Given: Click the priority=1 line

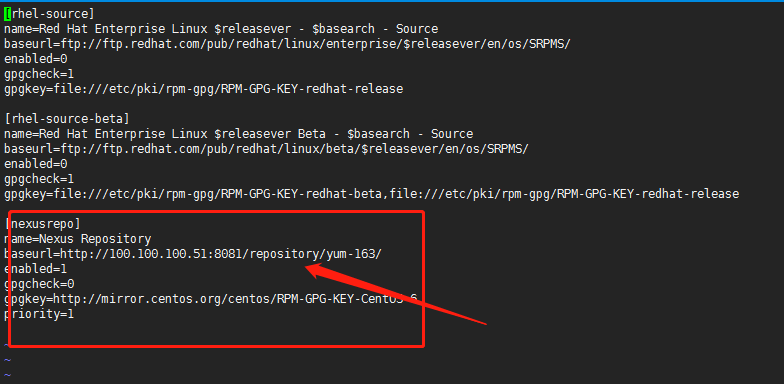Looking at the screenshot, I should (x=39, y=314).
